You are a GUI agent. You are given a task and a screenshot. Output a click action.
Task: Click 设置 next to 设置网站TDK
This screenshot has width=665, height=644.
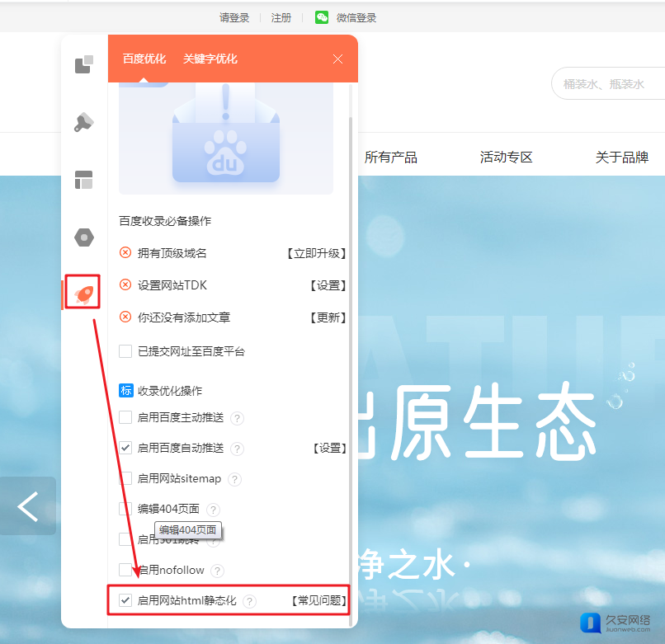(x=328, y=285)
